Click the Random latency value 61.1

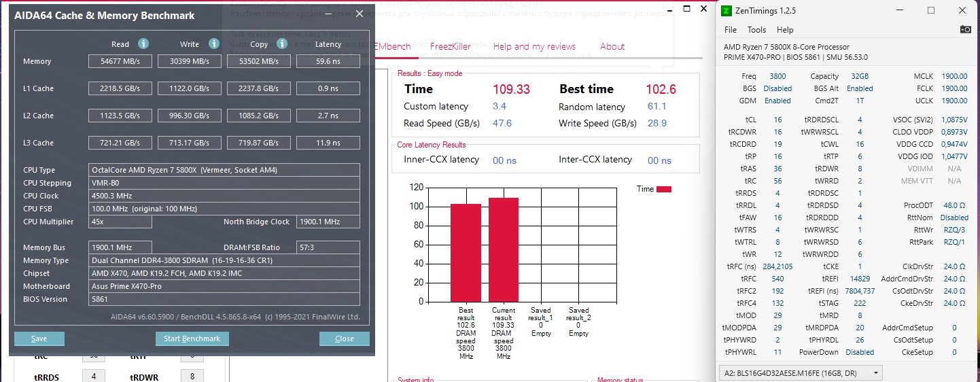657,107
